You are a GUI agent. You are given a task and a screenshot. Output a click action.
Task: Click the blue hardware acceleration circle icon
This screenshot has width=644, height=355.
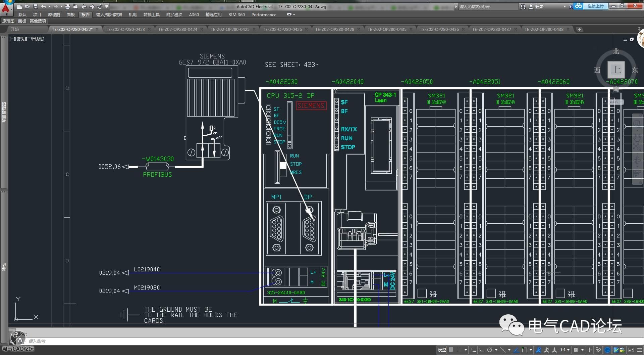tap(607, 350)
